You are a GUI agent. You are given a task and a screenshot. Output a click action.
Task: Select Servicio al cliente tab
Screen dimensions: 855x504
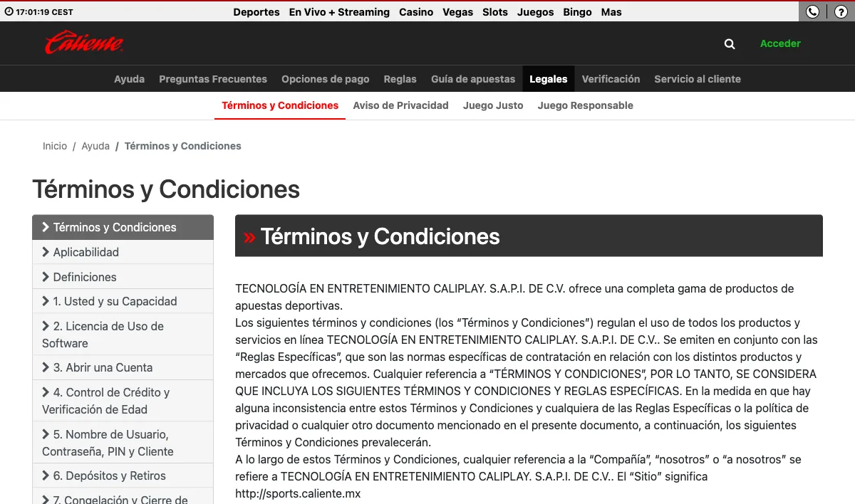[698, 79]
